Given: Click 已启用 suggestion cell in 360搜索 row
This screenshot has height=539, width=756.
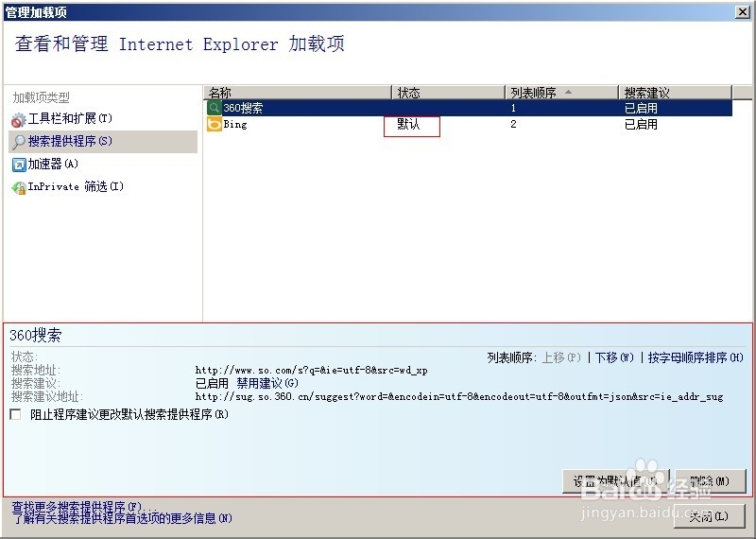Looking at the screenshot, I should [641, 108].
